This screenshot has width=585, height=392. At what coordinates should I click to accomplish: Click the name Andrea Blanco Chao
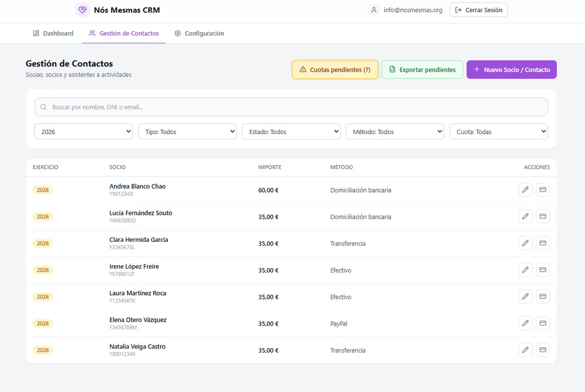click(137, 186)
